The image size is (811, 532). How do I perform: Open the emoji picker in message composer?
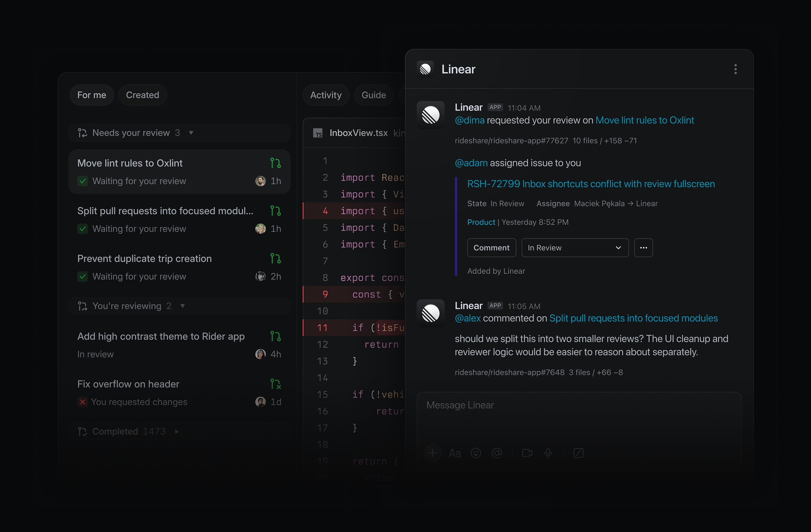point(476,453)
